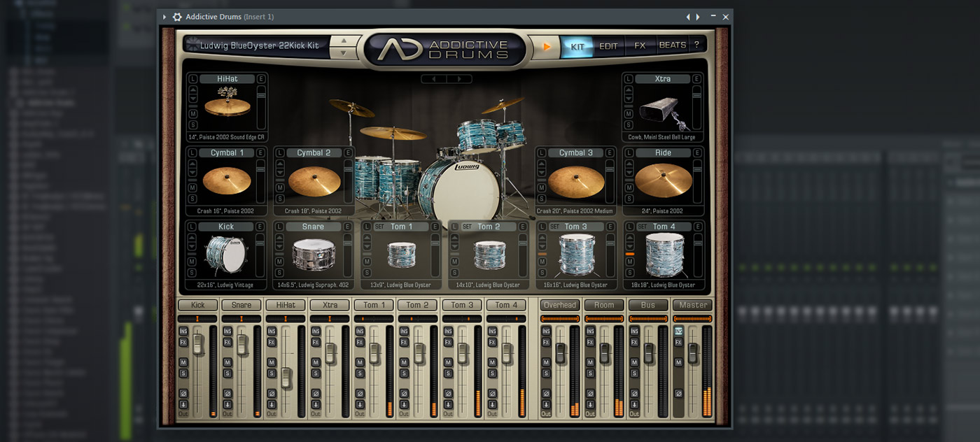Open the Ludwig BlueOyster 22Kick Kit preset list
The width and height of the screenshot is (980, 442).
[x=259, y=45]
